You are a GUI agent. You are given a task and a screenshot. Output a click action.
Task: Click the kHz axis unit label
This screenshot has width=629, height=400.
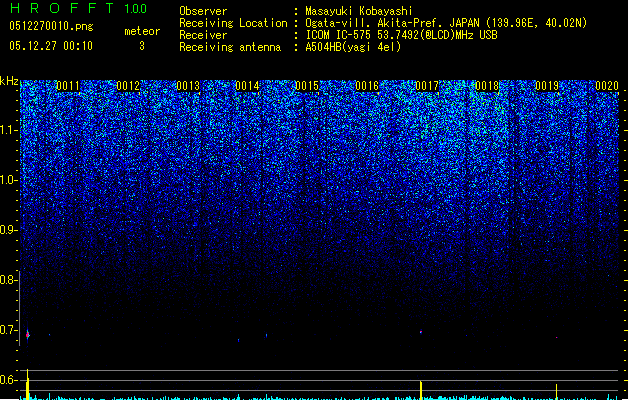pos(9,81)
